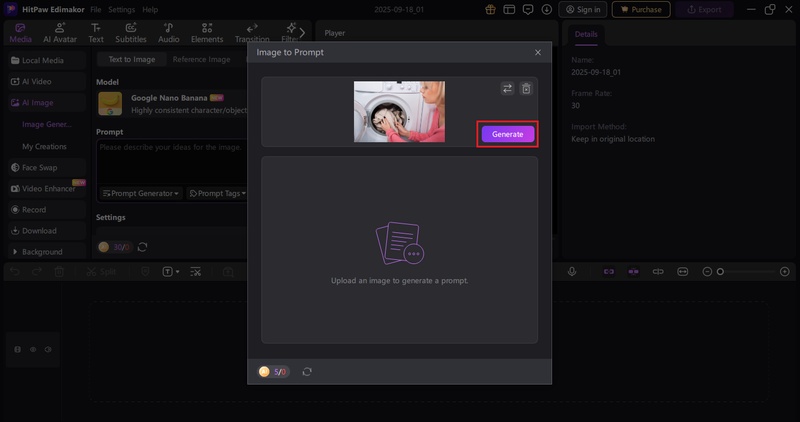The height and width of the screenshot is (422, 800).
Task: Open the Text tab
Action: 95,33
